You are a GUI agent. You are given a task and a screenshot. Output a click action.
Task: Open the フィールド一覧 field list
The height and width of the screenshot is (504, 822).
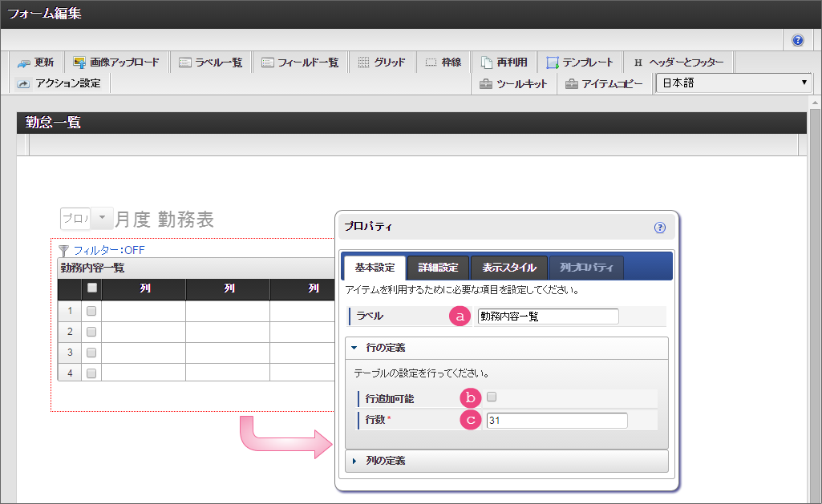(x=301, y=62)
